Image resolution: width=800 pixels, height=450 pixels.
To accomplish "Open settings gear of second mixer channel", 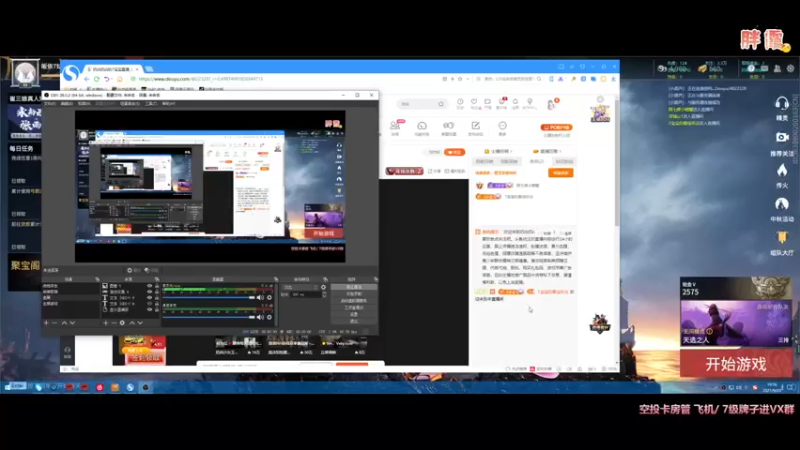I will (x=269, y=317).
